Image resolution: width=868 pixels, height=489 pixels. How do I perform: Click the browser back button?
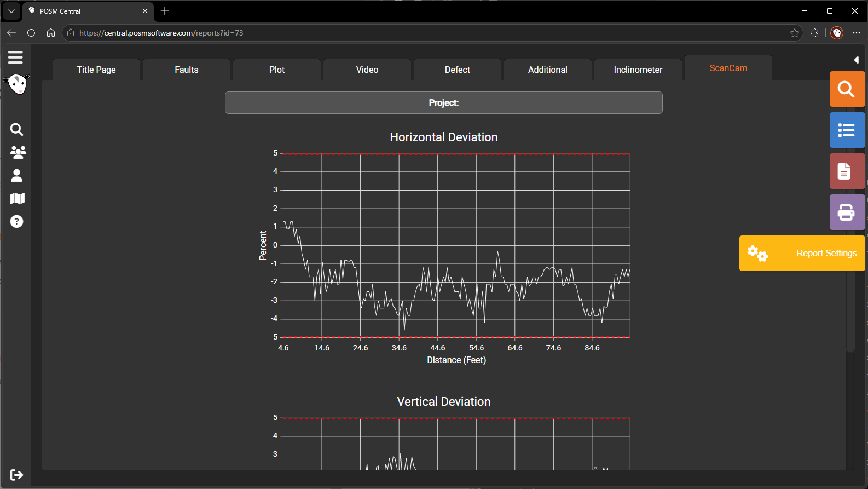click(x=11, y=33)
